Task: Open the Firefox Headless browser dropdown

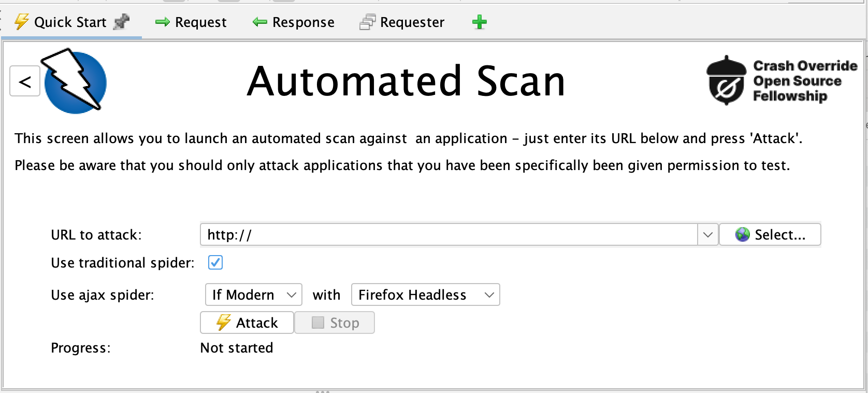Action: click(x=425, y=294)
